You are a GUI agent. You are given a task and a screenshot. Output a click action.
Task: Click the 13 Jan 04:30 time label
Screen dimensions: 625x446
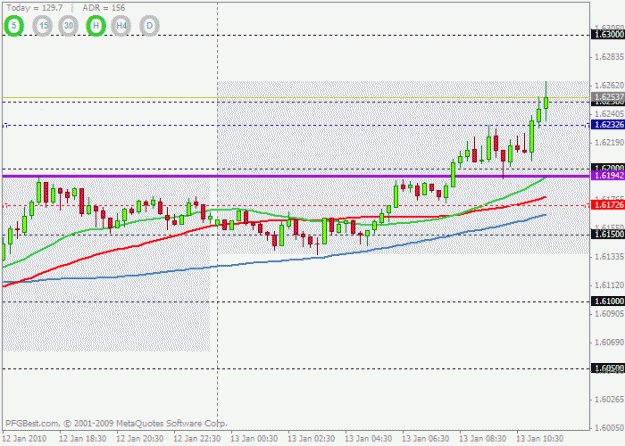[368, 439]
